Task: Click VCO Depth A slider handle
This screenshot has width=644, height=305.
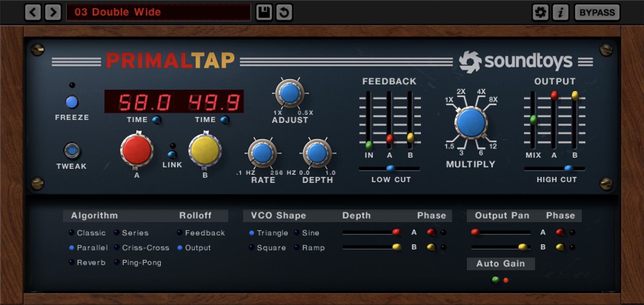Action: (397, 232)
